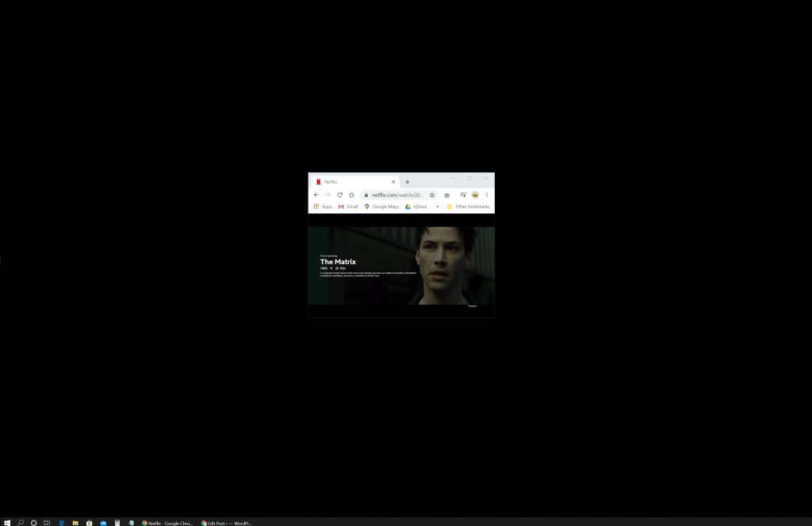812x526 pixels.
Task: Open the Google Maps bookmark
Action: tap(381, 206)
